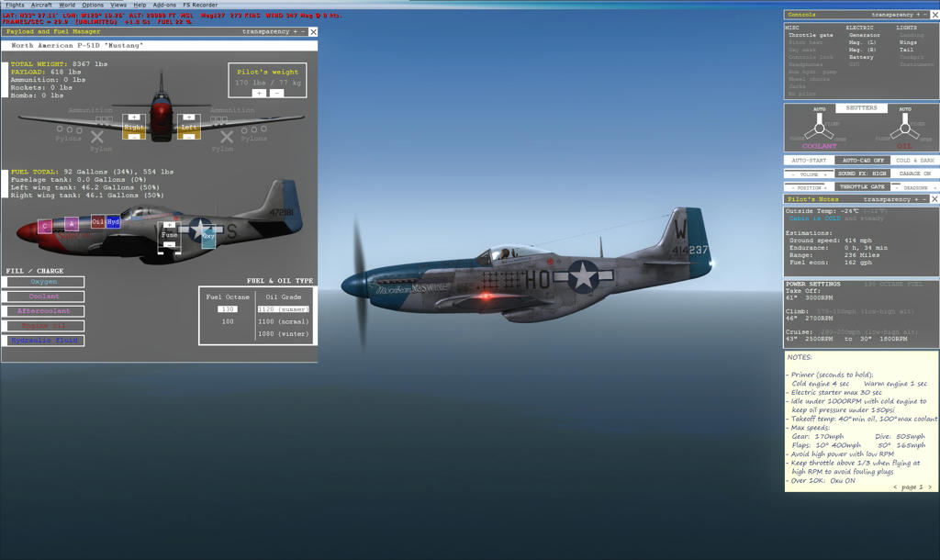Fill the Aftercoolant
The width and height of the screenshot is (940, 560).
point(44,311)
